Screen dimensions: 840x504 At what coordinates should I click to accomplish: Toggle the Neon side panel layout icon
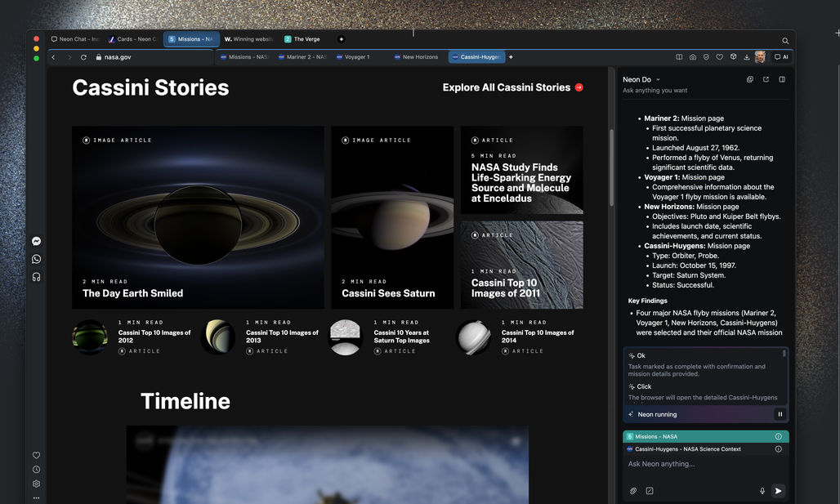[782, 79]
